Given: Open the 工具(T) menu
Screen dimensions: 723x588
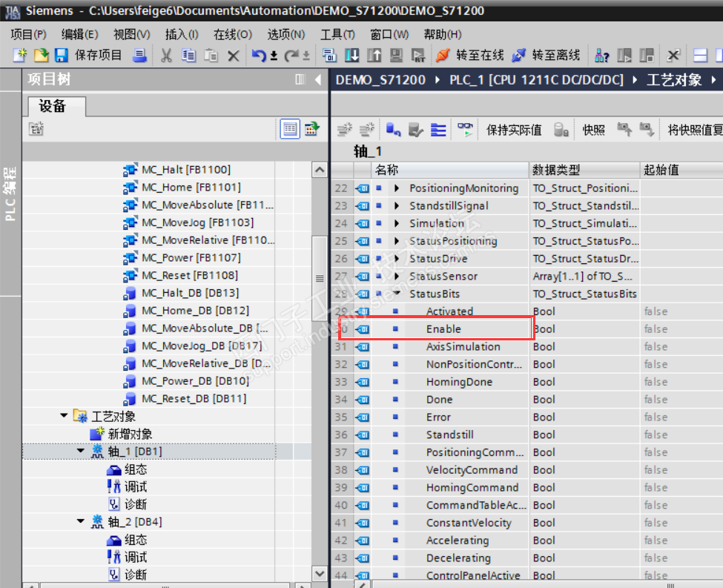Looking at the screenshot, I should pyautogui.click(x=337, y=34).
